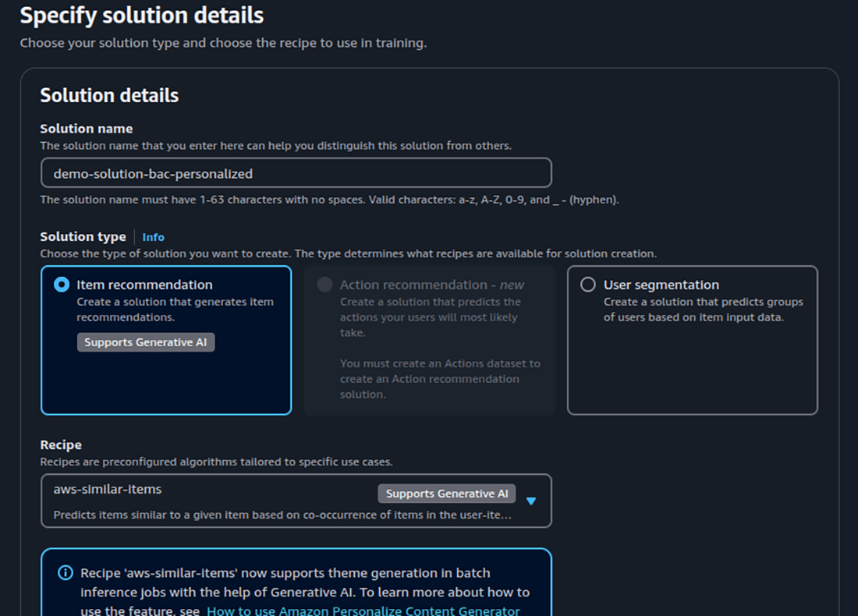Viewport: 858px width, 616px height.
Task: Click the Solution name input field
Action: (x=296, y=173)
